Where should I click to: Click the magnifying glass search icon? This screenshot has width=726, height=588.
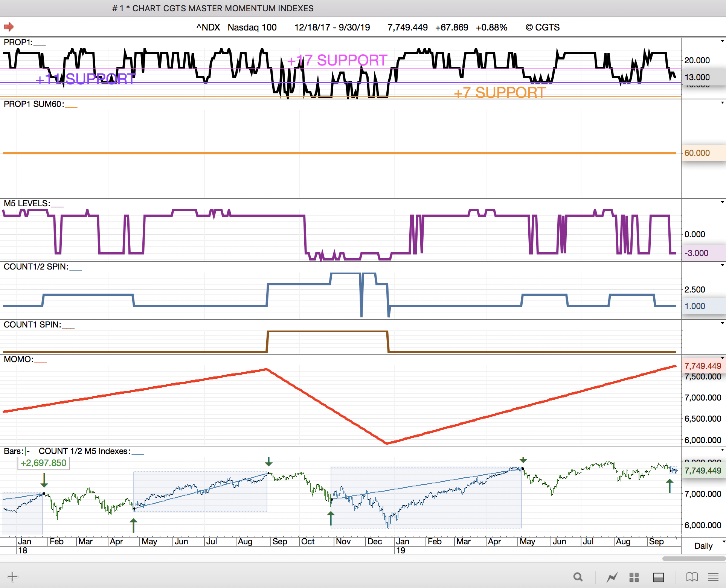click(x=578, y=577)
